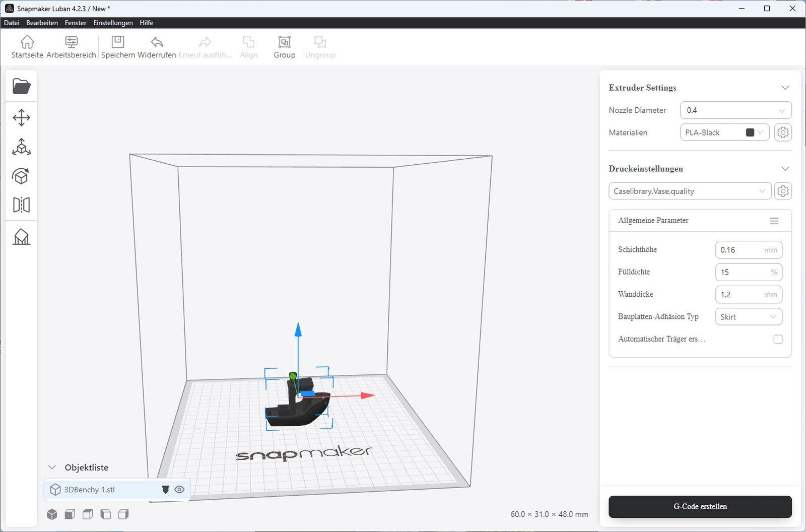Click Widerrufen to undo
The height and width of the screenshot is (532, 806).
point(157,47)
